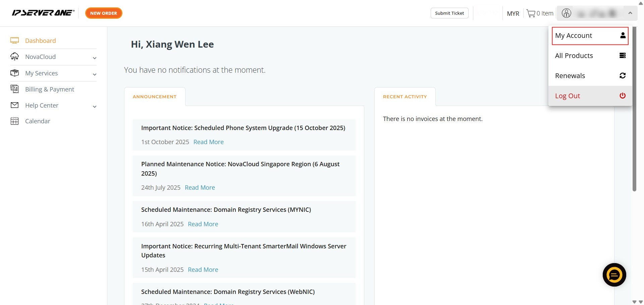Click the Help Center envelope icon

(x=14, y=105)
